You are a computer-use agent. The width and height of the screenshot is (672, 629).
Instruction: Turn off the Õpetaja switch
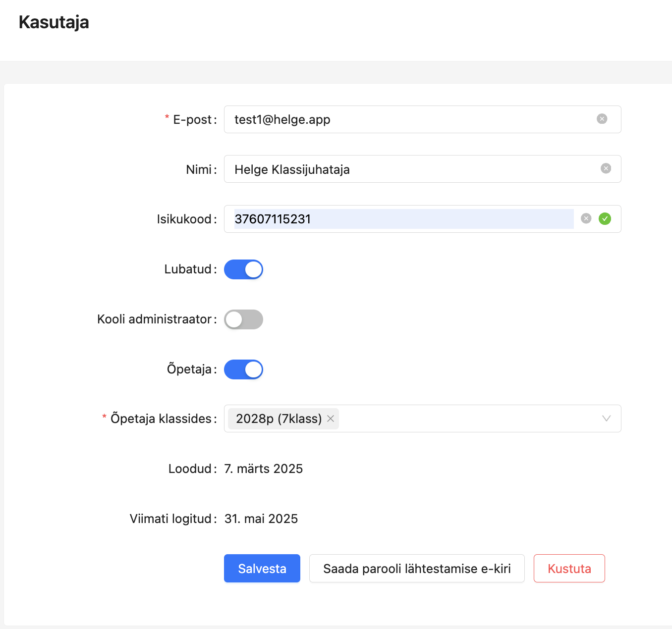(x=243, y=369)
